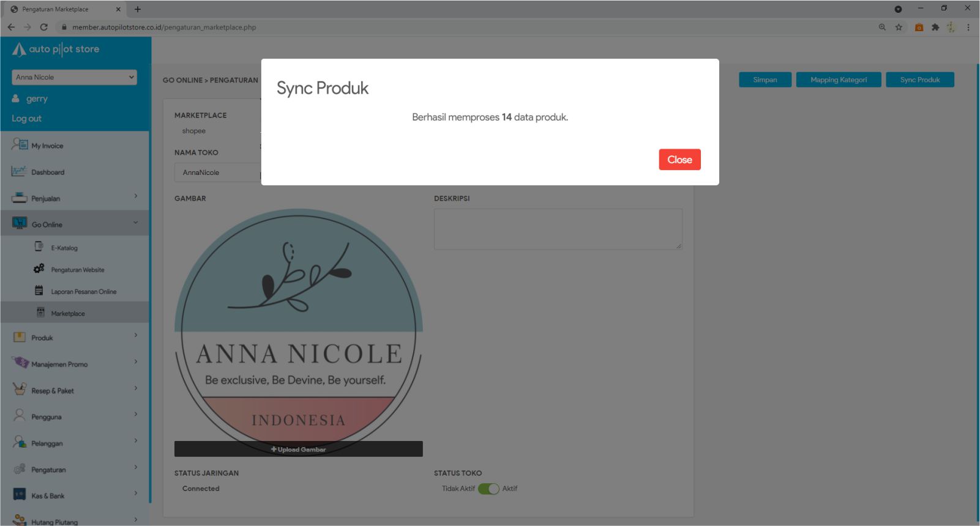The image size is (980, 526).
Task: Expand the Pengguna submenu arrow
Action: pos(136,415)
